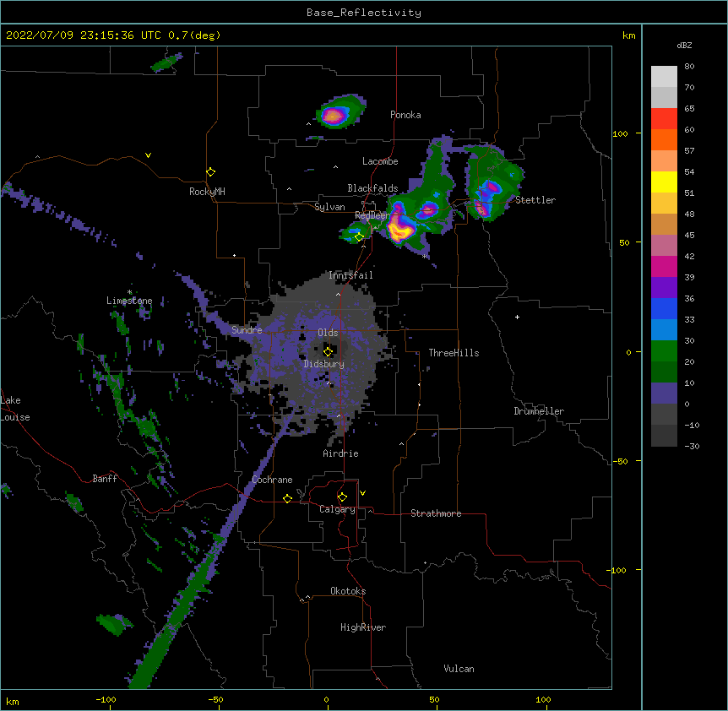Click the Limestone label
728x711 pixels.
129,301
